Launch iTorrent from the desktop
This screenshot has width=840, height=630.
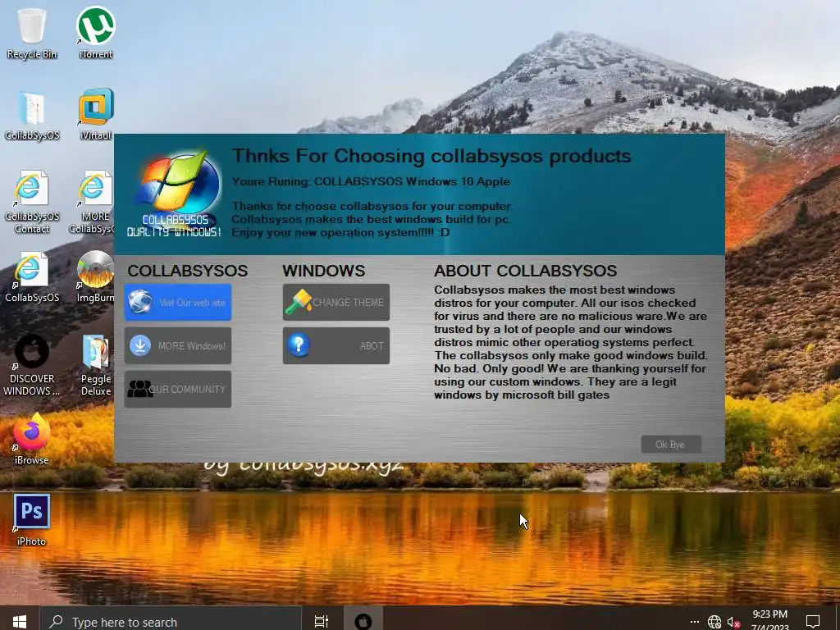[x=96, y=33]
